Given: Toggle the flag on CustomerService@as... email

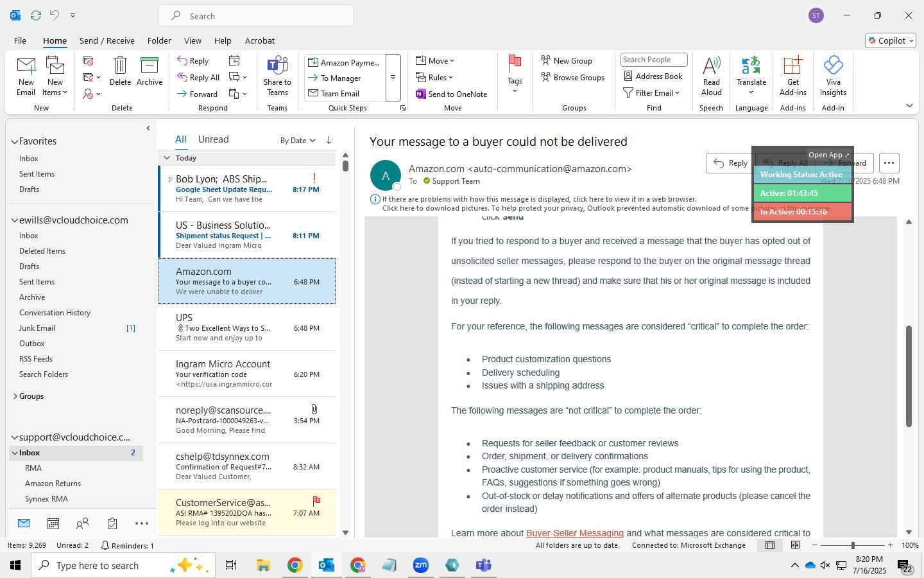Looking at the screenshot, I should [316, 501].
